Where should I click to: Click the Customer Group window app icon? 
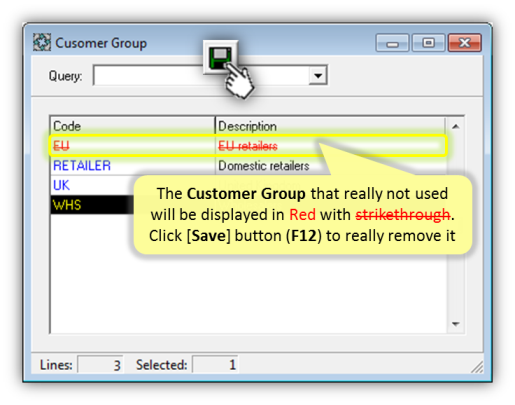tap(42, 42)
